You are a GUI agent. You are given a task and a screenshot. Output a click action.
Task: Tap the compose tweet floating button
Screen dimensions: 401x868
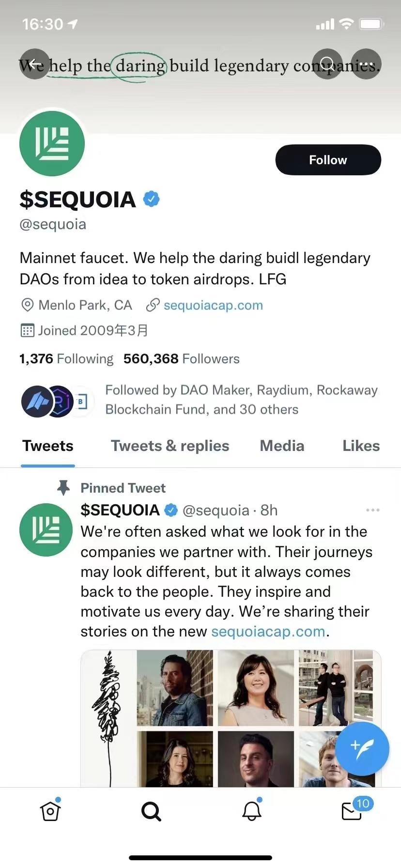click(362, 748)
